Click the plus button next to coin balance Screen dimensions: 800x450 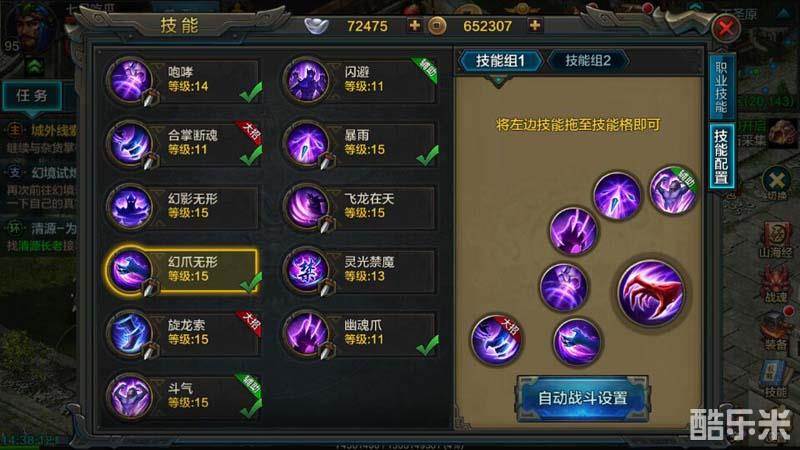534,25
